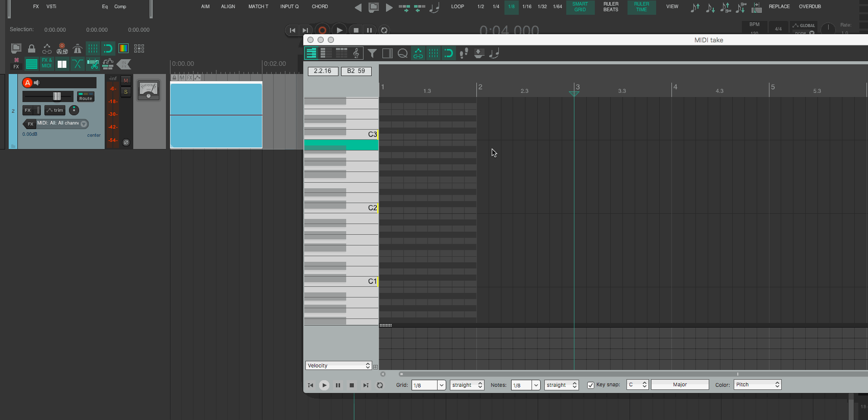Click the record button in main transport

[322, 30]
